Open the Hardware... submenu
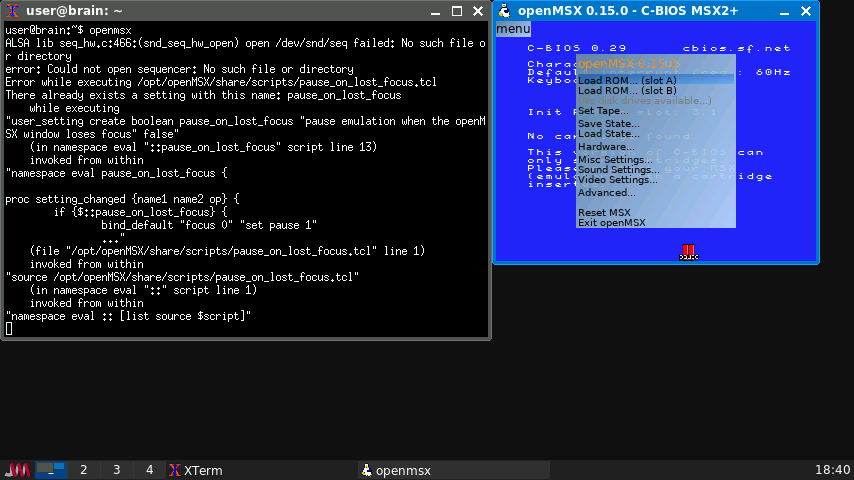Image resolution: width=854 pixels, height=480 pixels. [x=606, y=147]
